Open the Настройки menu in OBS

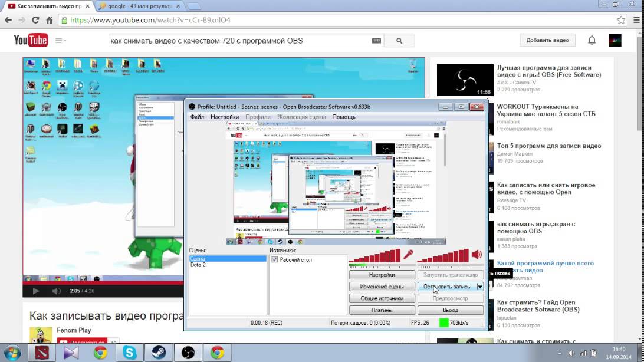click(x=225, y=117)
